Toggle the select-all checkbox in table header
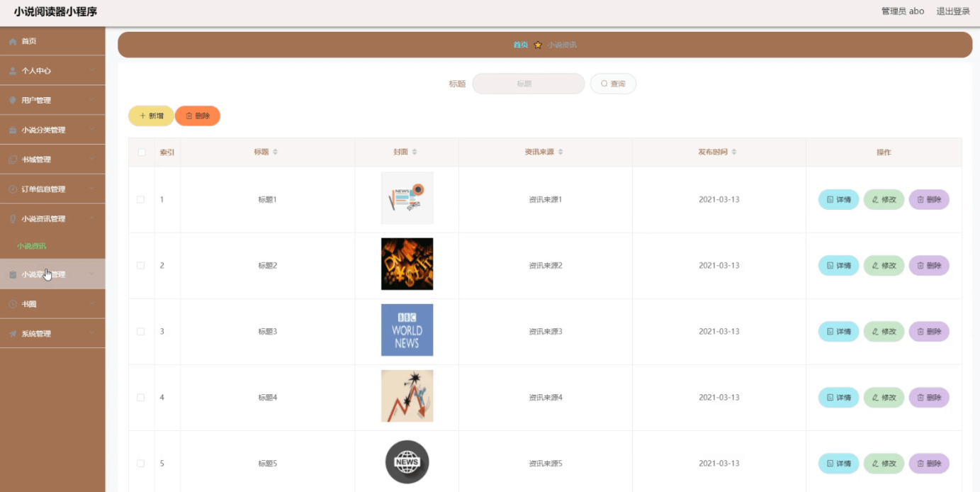Screen dimensions: 980x492 [140, 152]
